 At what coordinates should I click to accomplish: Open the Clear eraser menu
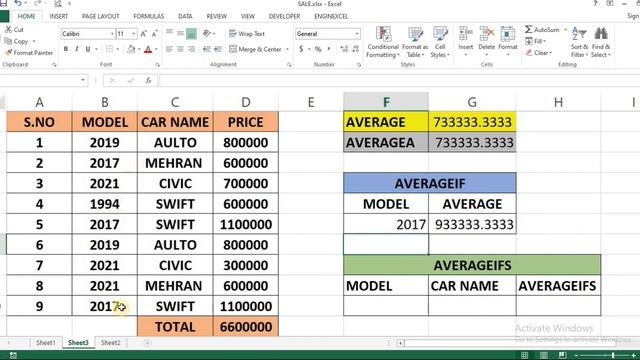point(539,53)
